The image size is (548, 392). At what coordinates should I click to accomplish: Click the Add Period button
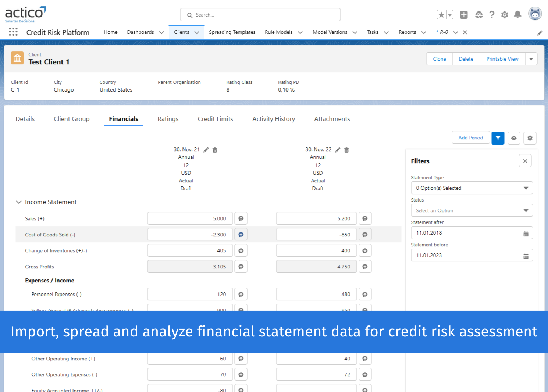point(470,137)
